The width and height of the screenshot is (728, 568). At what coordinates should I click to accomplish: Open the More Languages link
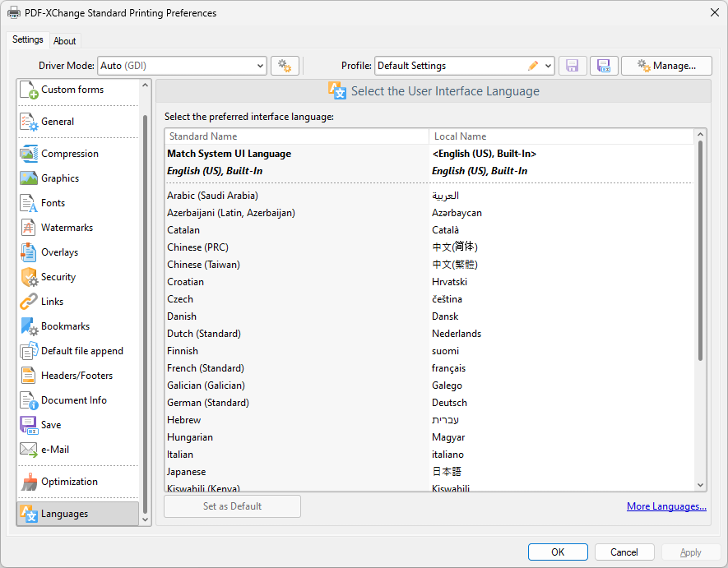pos(666,506)
